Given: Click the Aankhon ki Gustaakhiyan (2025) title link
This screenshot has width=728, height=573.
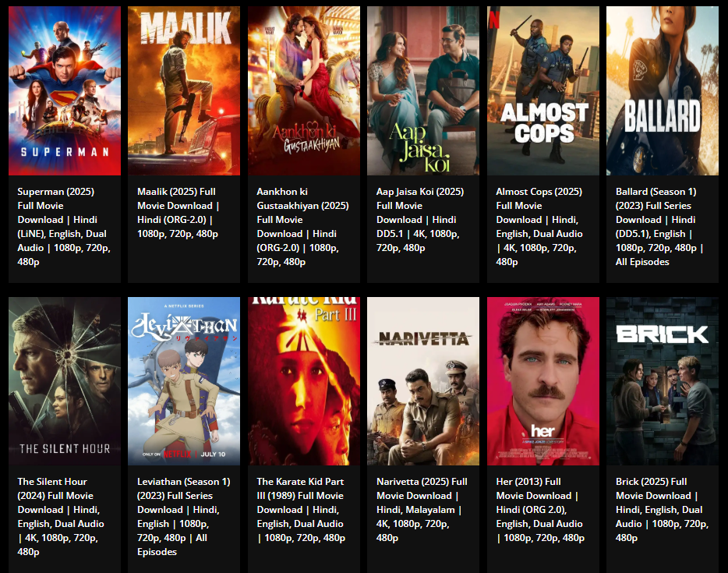Looking at the screenshot, I should tap(302, 227).
